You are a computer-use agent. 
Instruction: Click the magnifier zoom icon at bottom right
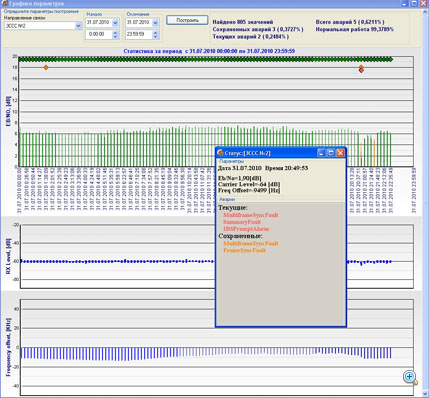[x=410, y=377]
